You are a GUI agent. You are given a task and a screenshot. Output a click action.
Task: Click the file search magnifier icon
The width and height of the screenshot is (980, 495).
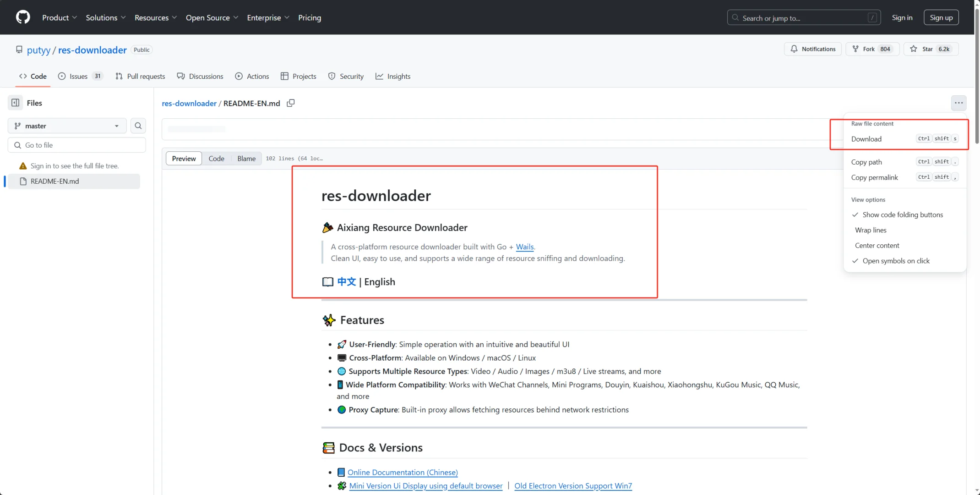click(x=138, y=126)
